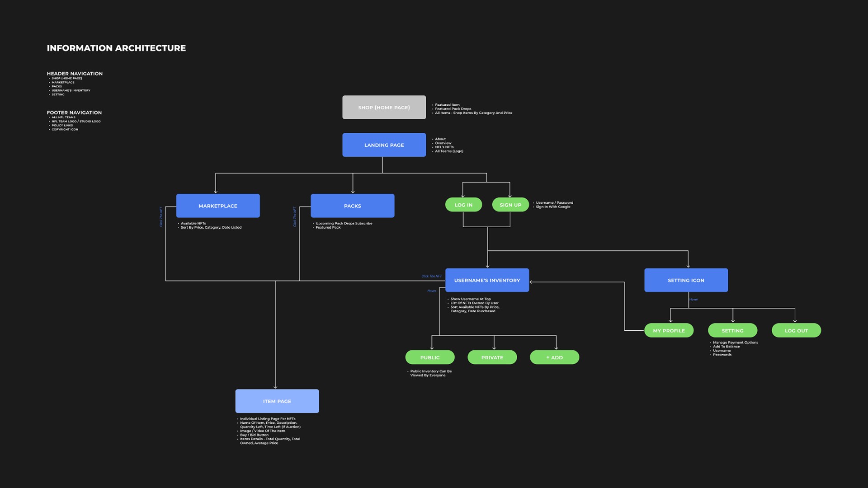Viewport: 868px width, 488px height.
Task: Click the Setting Icon blue box
Action: pyautogui.click(x=686, y=281)
